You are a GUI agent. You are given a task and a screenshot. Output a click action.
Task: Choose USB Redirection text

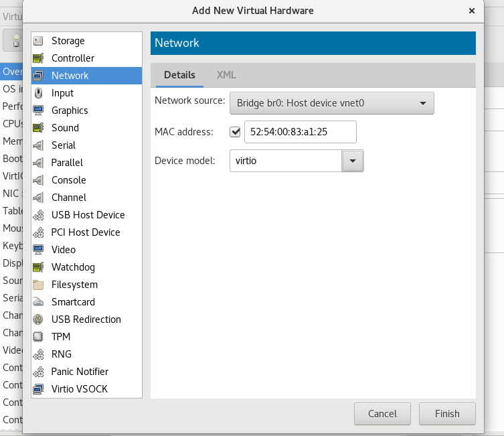[86, 319]
